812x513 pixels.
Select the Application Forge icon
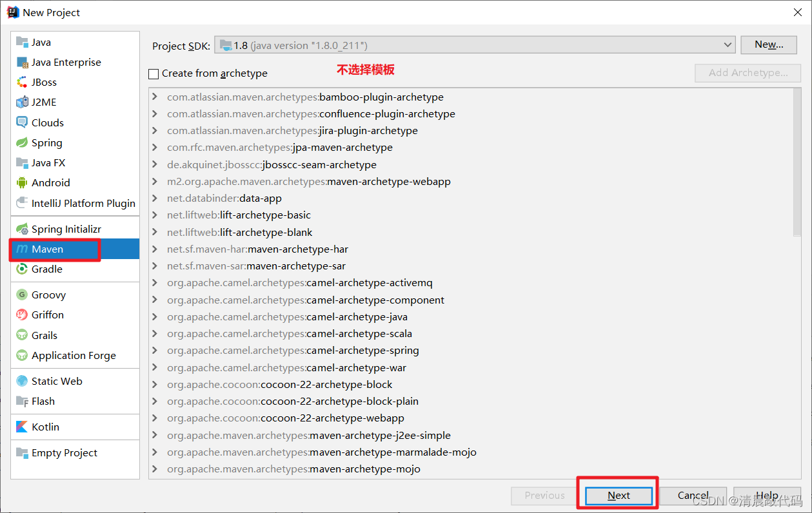[22, 355]
